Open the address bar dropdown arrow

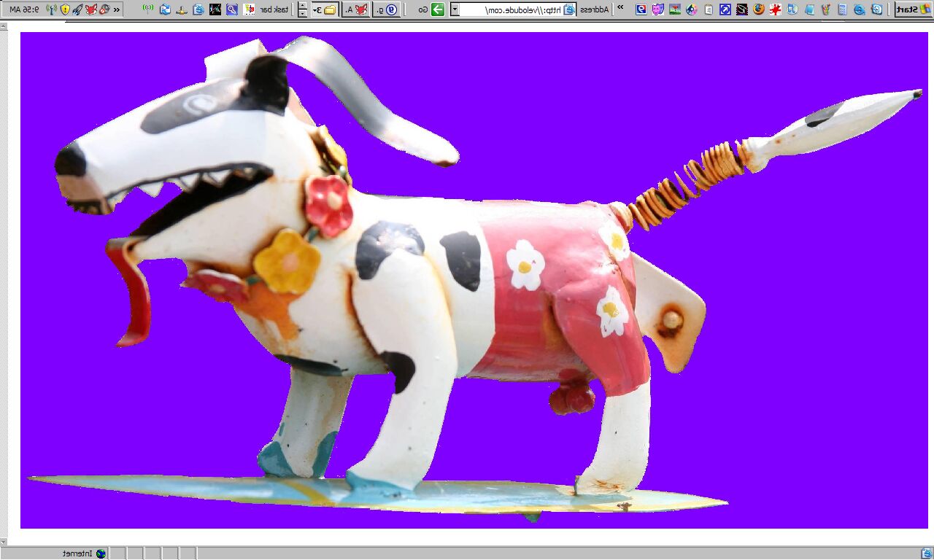point(455,9)
